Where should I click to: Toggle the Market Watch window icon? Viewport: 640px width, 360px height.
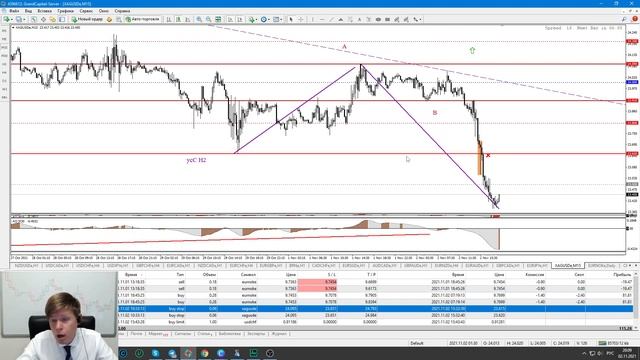(x=33, y=19)
